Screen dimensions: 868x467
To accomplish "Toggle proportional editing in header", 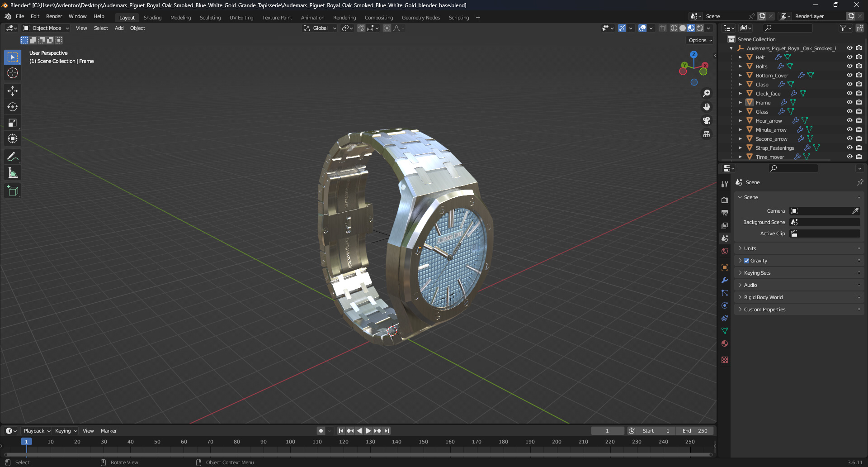I will pos(387,28).
